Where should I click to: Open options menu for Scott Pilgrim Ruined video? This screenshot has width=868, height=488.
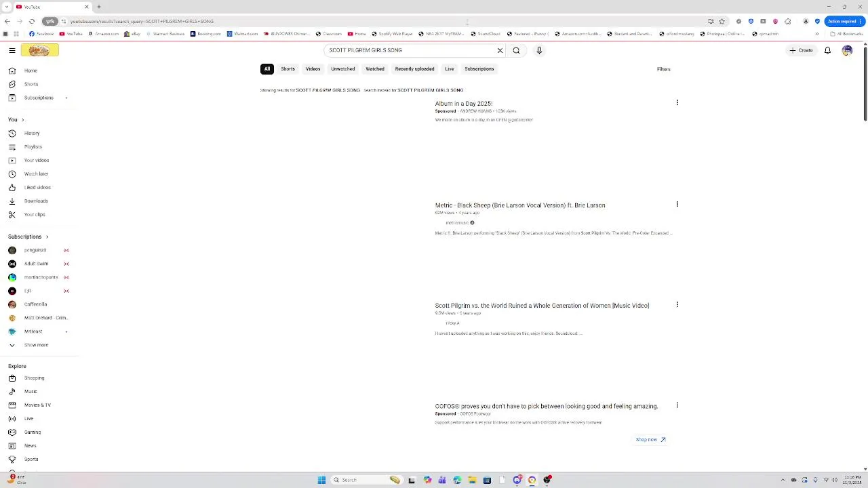pyautogui.click(x=677, y=304)
